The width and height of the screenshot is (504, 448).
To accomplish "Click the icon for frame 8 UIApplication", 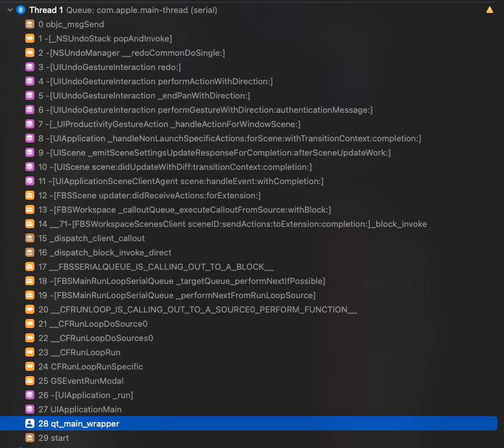I will click(30, 138).
